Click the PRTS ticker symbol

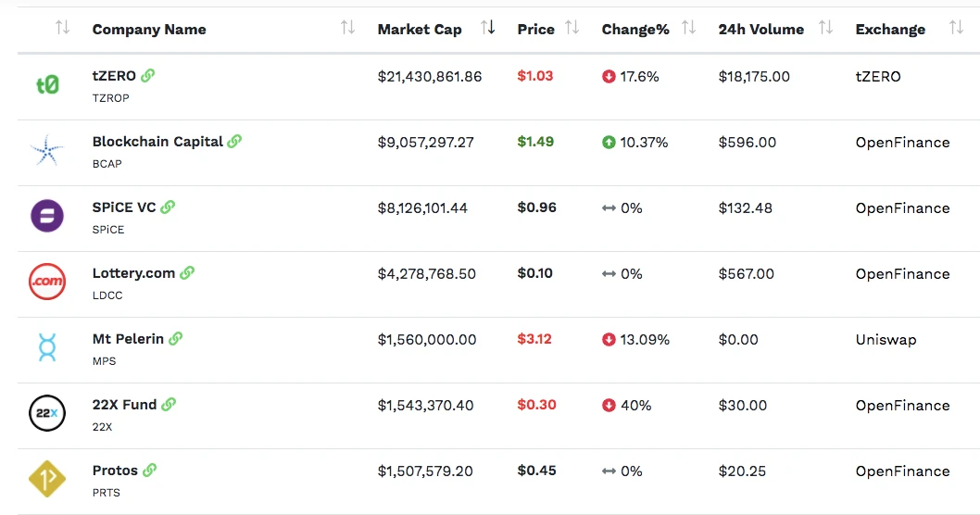pyautogui.click(x=107, y=493)
